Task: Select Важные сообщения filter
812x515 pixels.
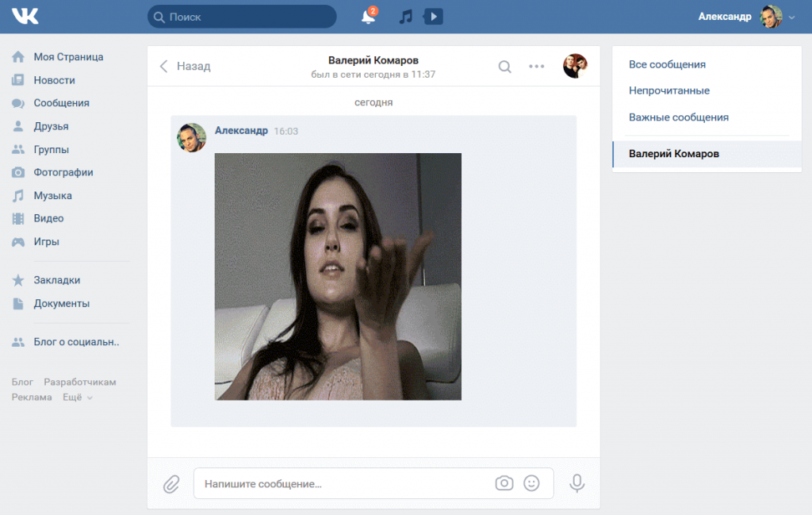Action: (678, 117)
